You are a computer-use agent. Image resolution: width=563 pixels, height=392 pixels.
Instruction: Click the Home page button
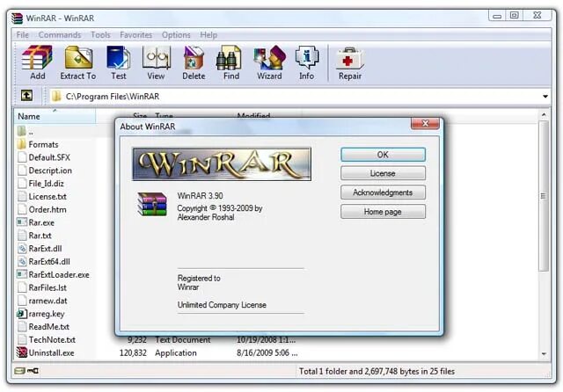[383, 212]
